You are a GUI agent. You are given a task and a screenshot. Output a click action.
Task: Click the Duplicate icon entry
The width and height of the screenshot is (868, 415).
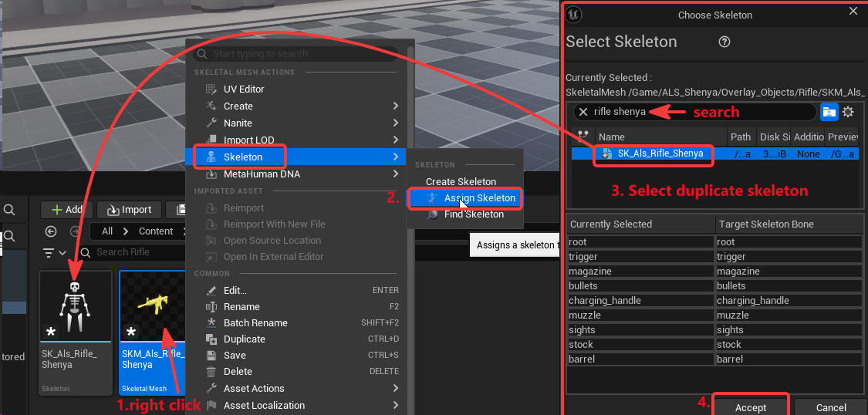pyautogui.click(x=211, y=339)
